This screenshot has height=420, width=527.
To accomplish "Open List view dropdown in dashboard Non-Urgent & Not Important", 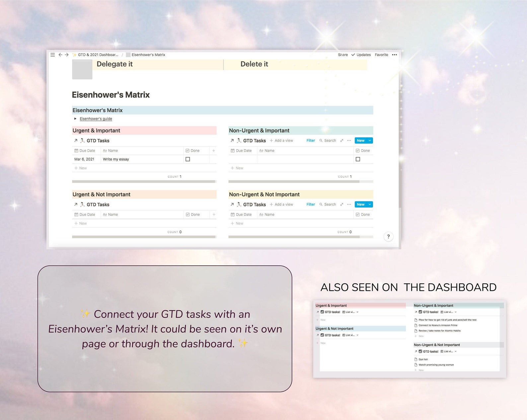I will [x=449, y=351].
